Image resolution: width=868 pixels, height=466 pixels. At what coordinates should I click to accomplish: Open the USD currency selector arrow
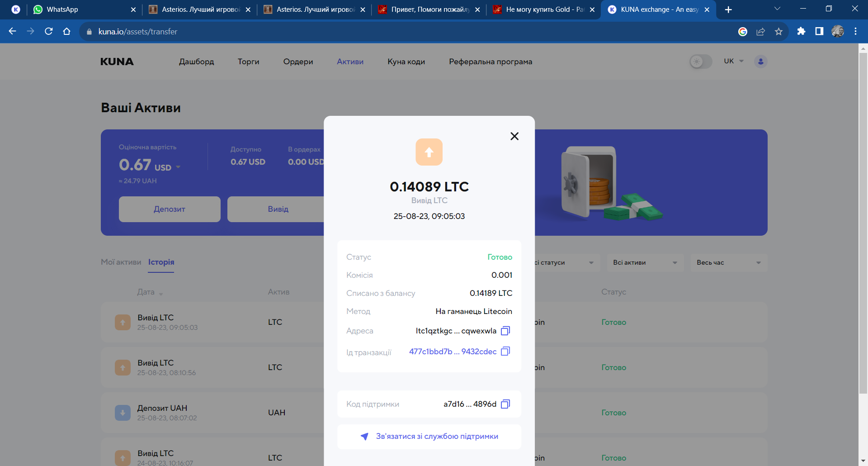pos(178,167)
